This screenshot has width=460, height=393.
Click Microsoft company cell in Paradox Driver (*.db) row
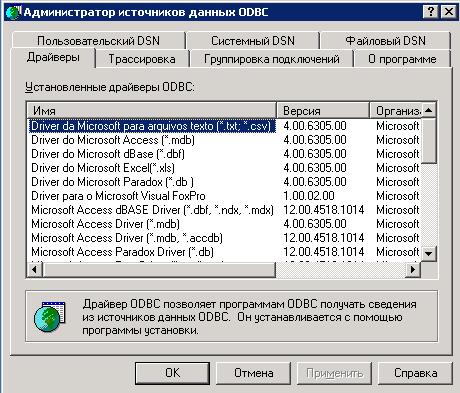pyautogui.click(x=398, y=252)
